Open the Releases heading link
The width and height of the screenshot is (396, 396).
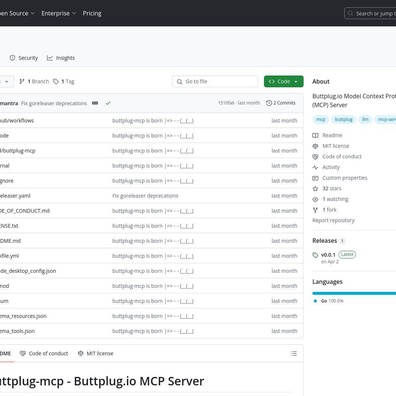pyautogui.click(x=324, y=241)
